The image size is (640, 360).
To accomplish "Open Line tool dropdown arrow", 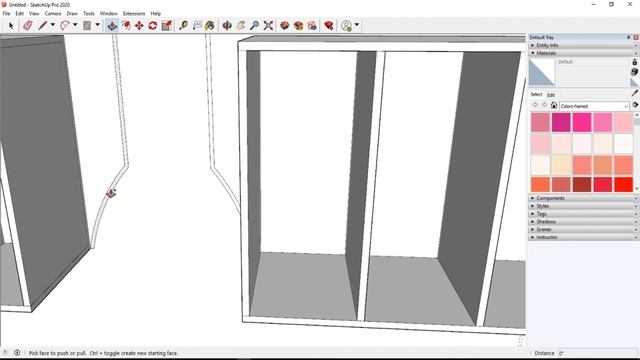I will [x=53, y=25].
